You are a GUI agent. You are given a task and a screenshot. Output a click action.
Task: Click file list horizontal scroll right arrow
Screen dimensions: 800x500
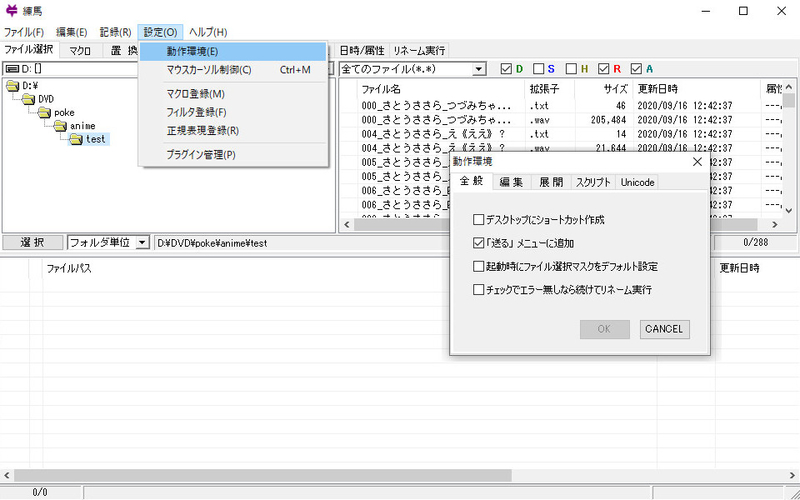[774, 224]
